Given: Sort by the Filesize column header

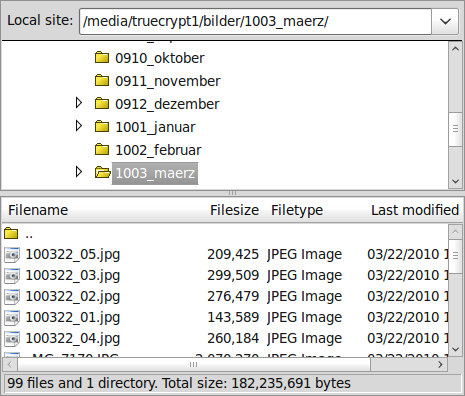Looking at the screenshot, I should pyautogui.click(x=234, y=210).
